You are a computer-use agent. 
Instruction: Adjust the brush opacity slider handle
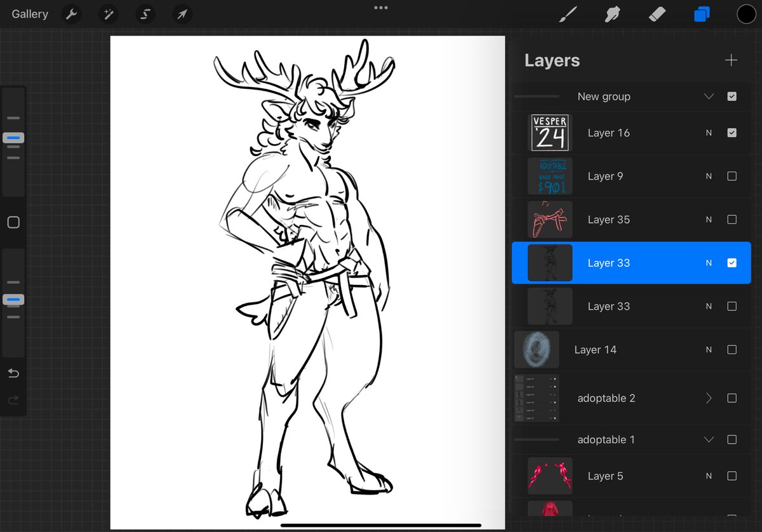13,299
